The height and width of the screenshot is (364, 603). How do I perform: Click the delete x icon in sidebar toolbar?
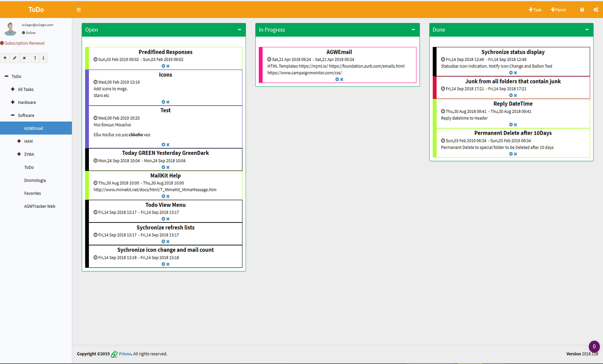[24, 58]
